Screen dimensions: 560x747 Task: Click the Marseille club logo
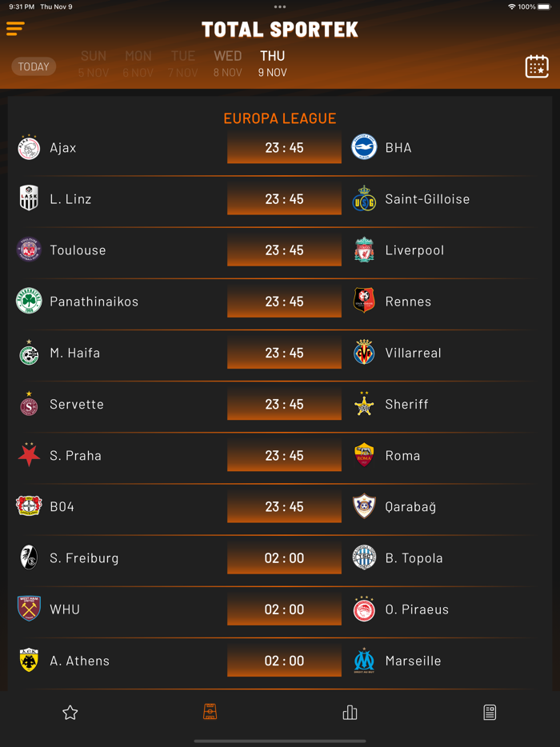click(x=364, y=661)
